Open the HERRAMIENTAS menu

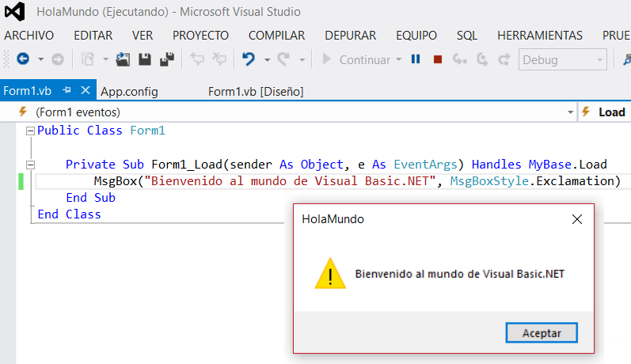(x=540, y=36)
